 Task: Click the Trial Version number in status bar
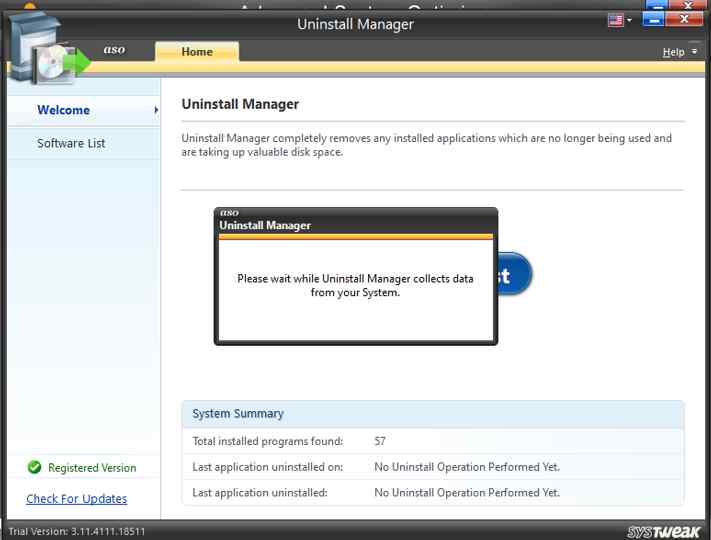coord(77,531)
